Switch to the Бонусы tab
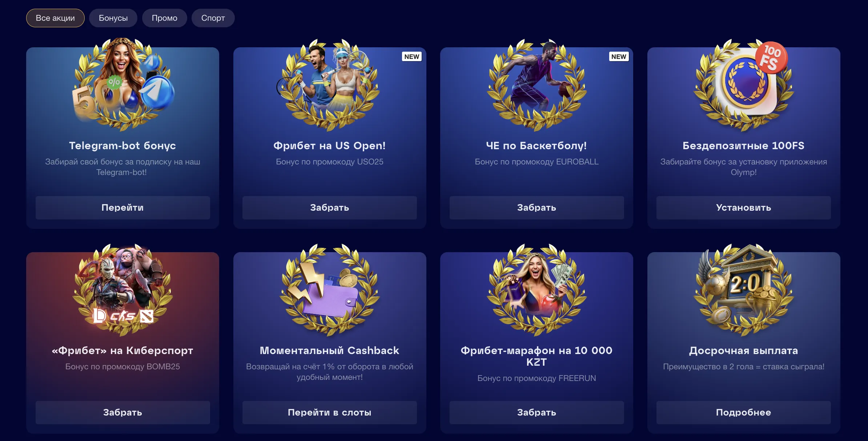The width and height of the screenshot is (868, 441). (x=113, y=18)
